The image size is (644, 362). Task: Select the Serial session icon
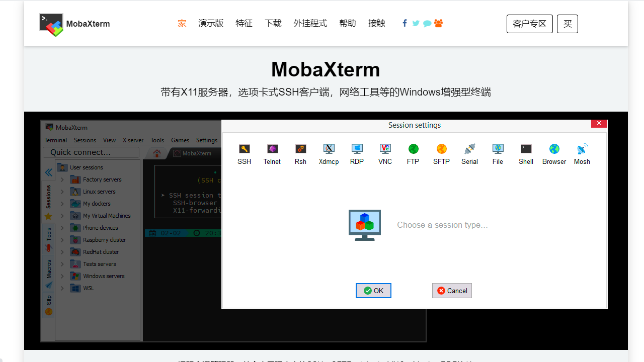pyautogui.click(x=469, y=153)
